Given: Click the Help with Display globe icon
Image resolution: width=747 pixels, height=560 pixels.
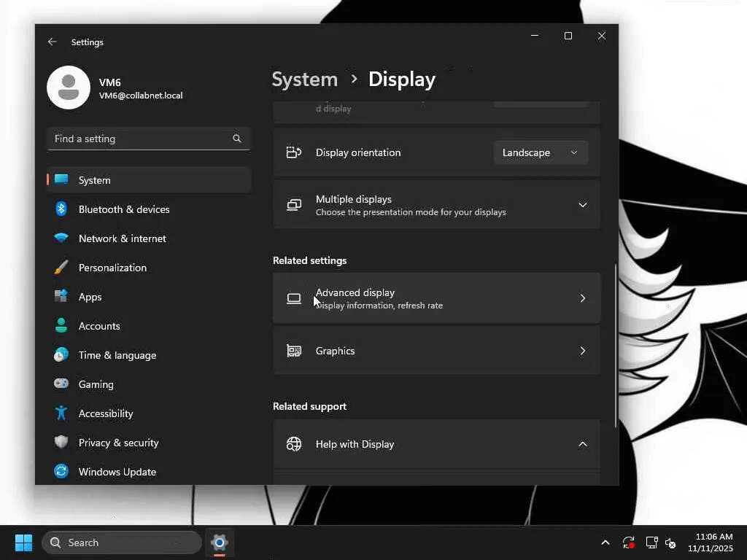Looking at the screenshot, I should 294,444.
